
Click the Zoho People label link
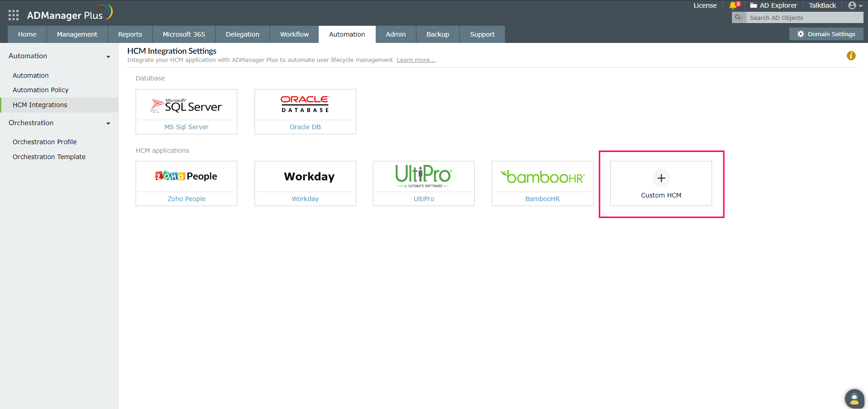coord(186,199)
